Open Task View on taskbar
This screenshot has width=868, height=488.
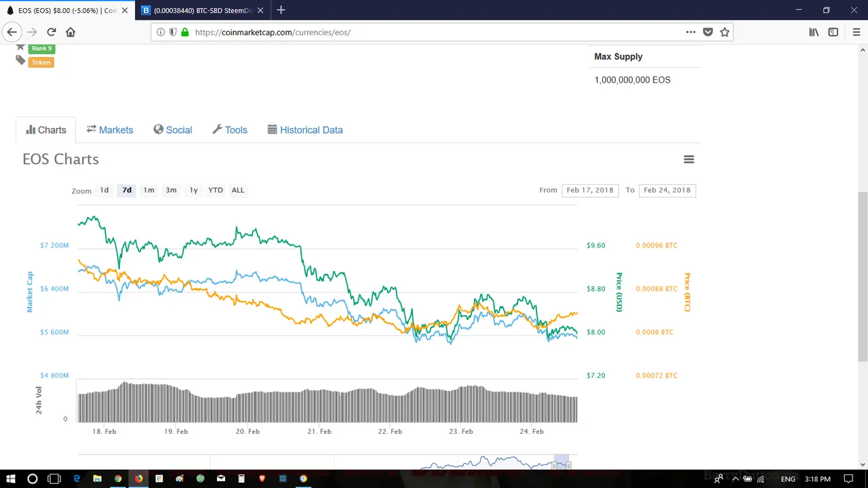coord(54,479)
